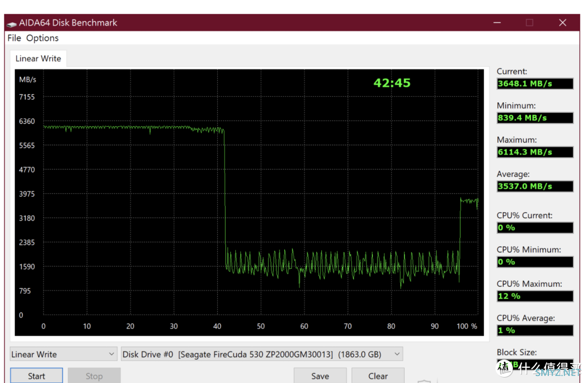Close the AIDA64 Disk Benchmark window
The image size is (588, 383).
pyautogui.click(x=562, y=23)
